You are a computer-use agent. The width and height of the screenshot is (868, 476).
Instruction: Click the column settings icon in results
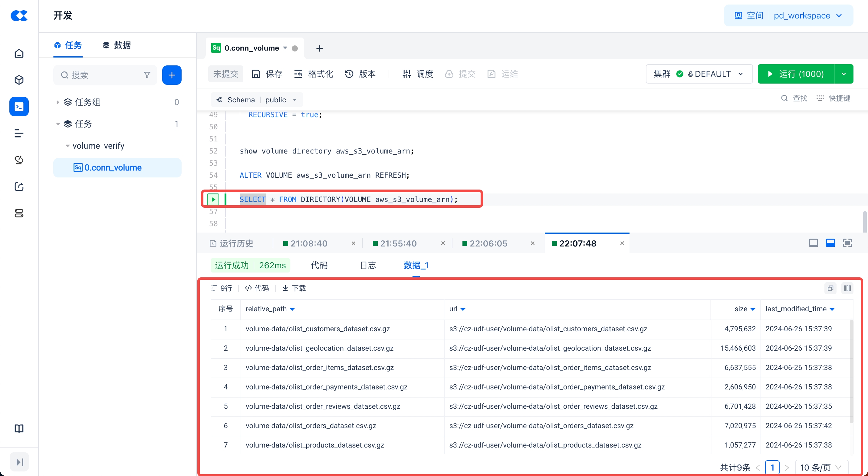(x=847, y=288)
